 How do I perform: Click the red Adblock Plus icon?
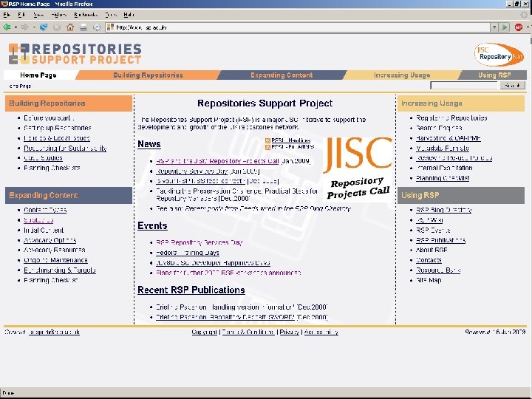[518, 27]
